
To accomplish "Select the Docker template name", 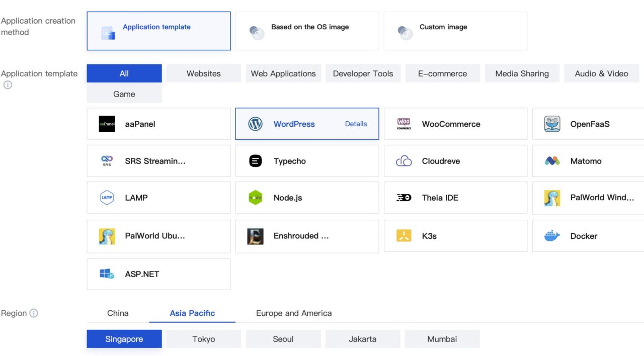I will point(584,236).
